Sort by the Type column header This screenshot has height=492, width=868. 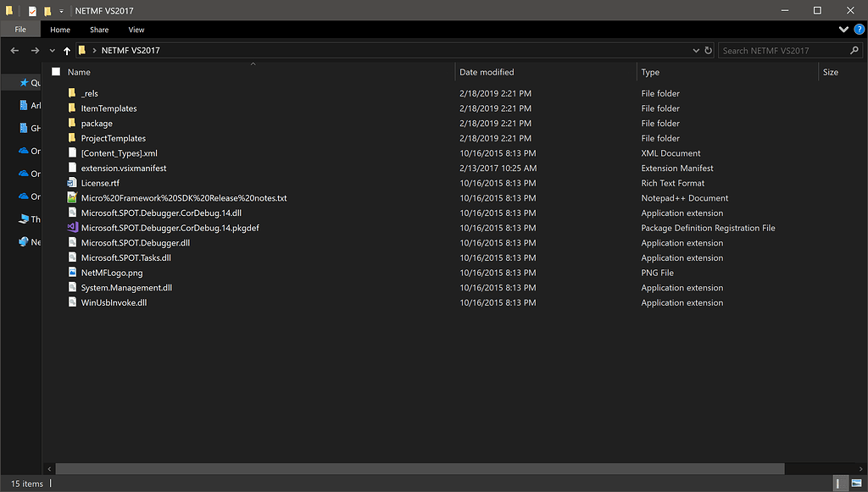coord(650,72)
